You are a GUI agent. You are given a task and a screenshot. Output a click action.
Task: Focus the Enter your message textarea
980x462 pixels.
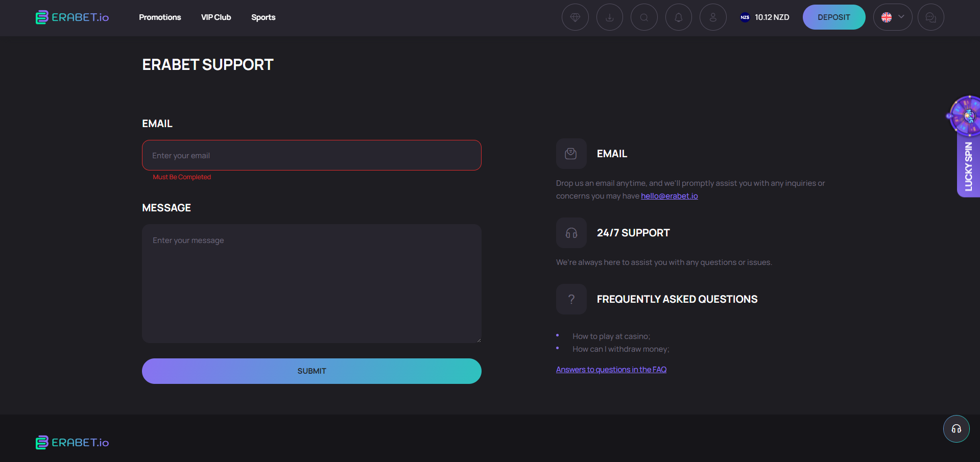pyautogui.click(x=312, y=283)
